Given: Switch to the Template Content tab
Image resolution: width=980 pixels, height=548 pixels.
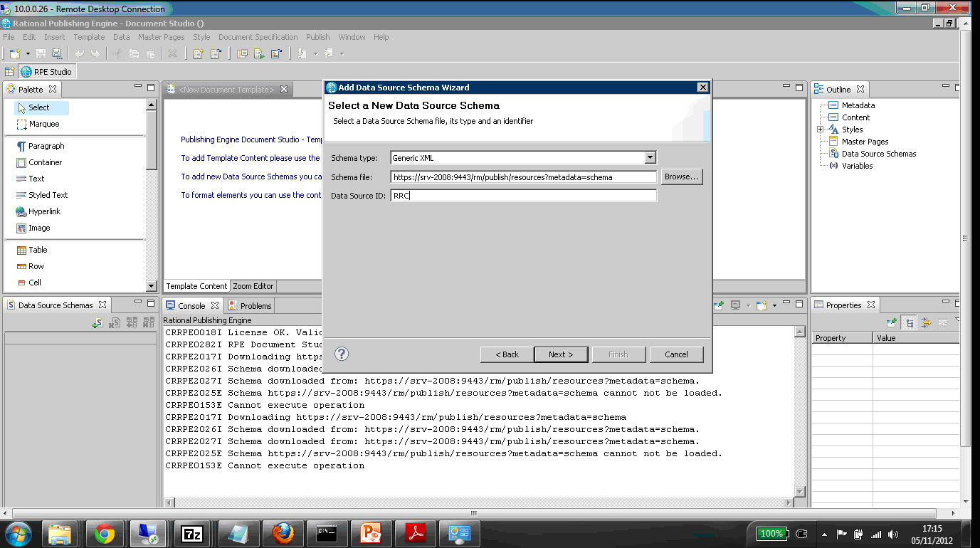Looking at the screenshot, I should [x=196, y=286].
